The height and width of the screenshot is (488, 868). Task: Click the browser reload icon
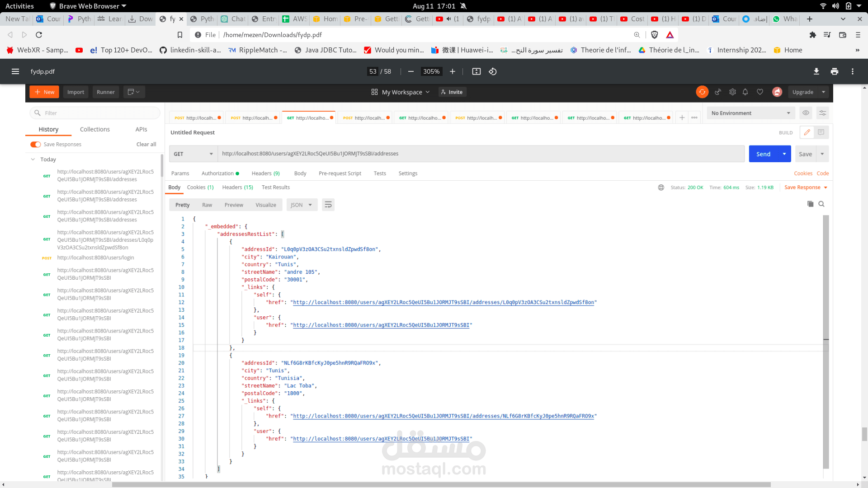pyautogui.click(x=39, y=35)
